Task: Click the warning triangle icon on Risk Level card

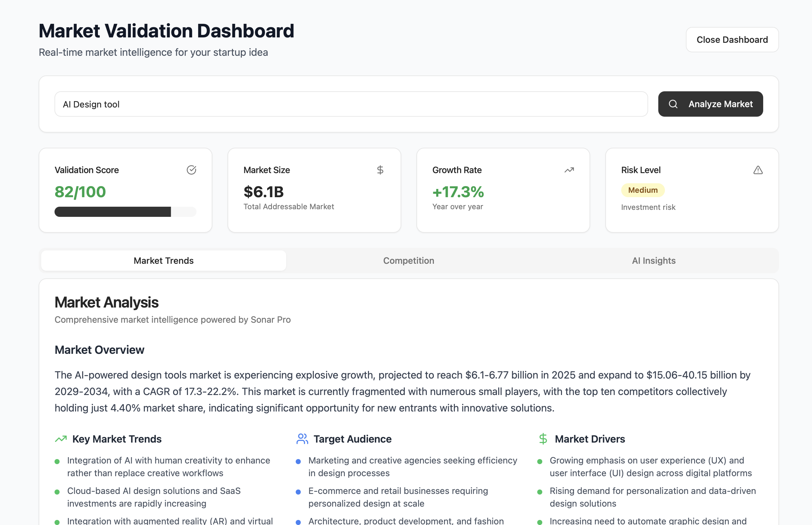Action: pos(757,170)
